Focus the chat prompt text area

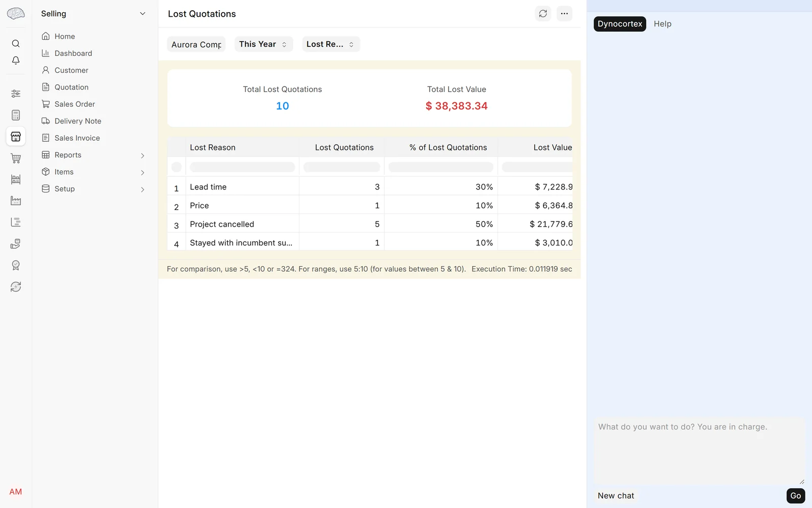pyautogui.click(x=699, y=451)
